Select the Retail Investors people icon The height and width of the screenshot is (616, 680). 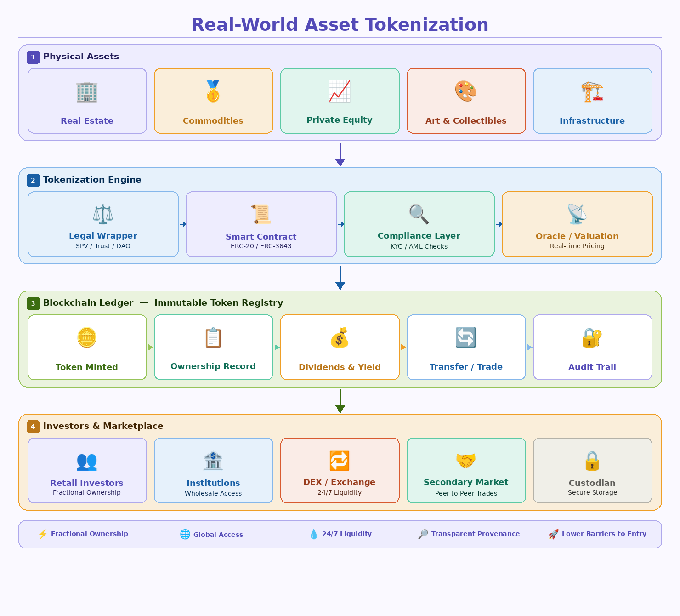87,462
